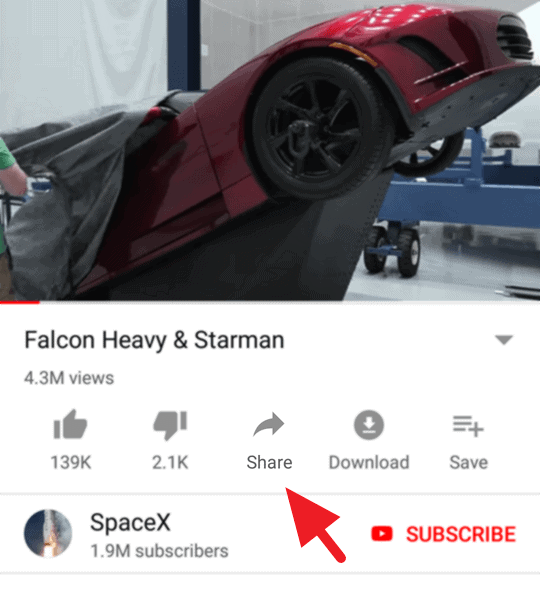Click the 139K likes count
Image resolution: width=540 pixels, height=592 pixels.
(71, 462)
